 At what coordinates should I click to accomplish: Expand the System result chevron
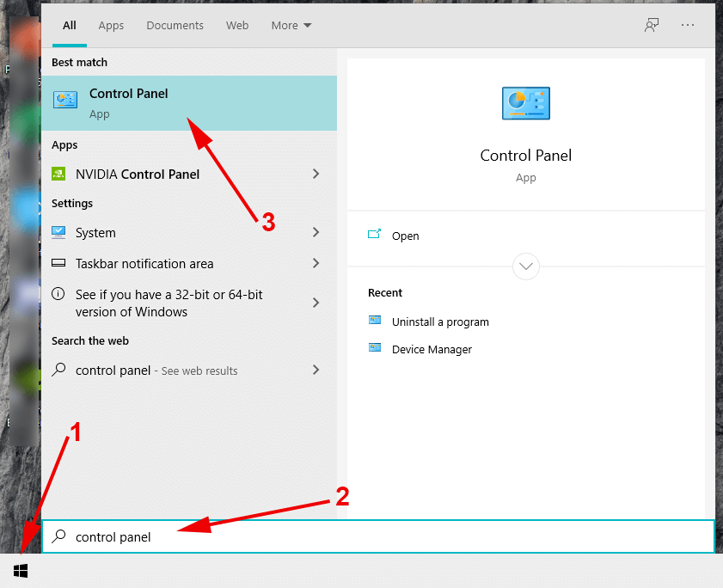(x=316, y=232)
